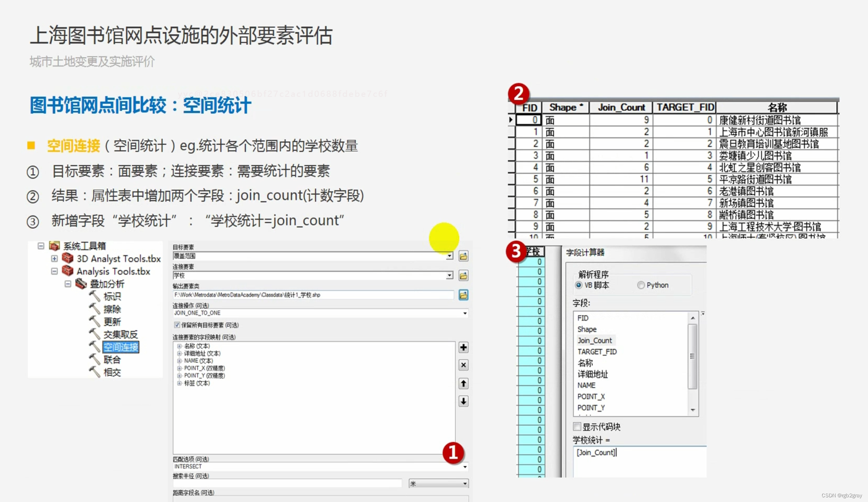Expand the POINT_Y (双精度) field mapping node
Image resolution: width=868 pixels, height=502 pixels.
[179, 376]
